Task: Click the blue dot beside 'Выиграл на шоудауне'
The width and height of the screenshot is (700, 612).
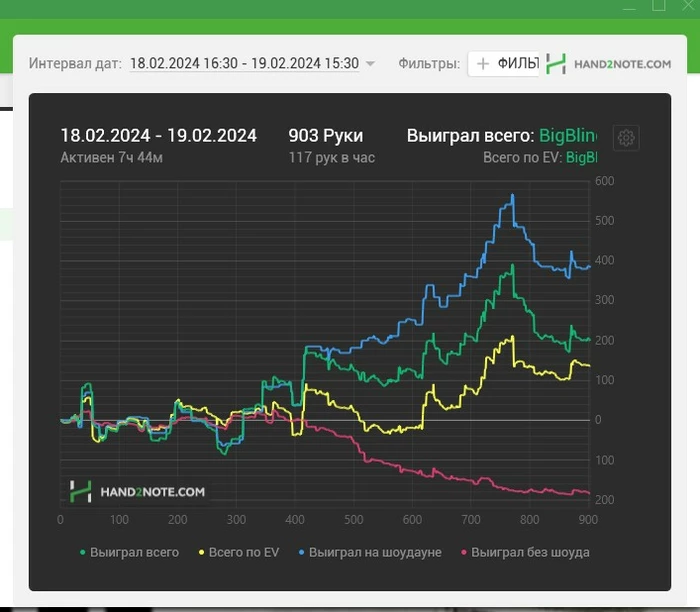Action: 301,553
